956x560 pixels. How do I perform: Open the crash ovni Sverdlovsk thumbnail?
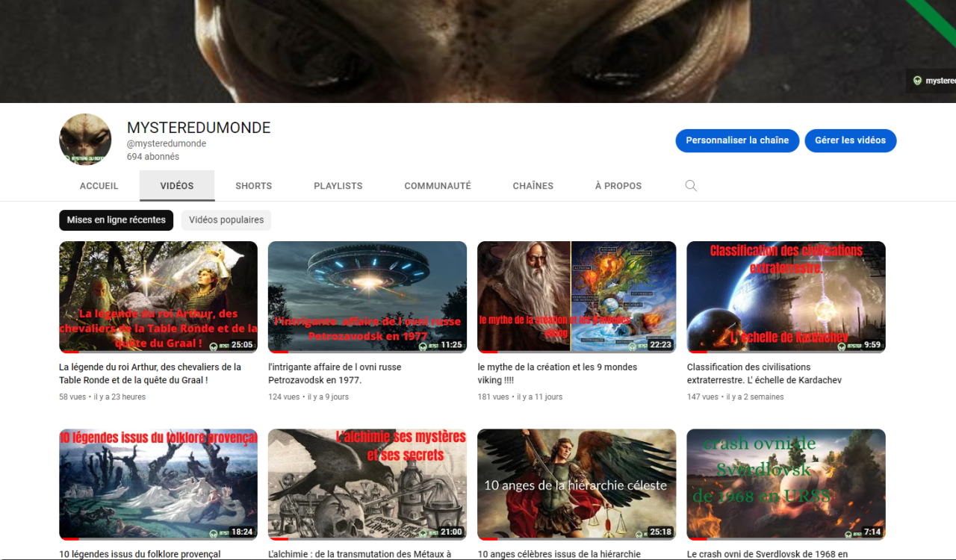click(x=786, y=485)
